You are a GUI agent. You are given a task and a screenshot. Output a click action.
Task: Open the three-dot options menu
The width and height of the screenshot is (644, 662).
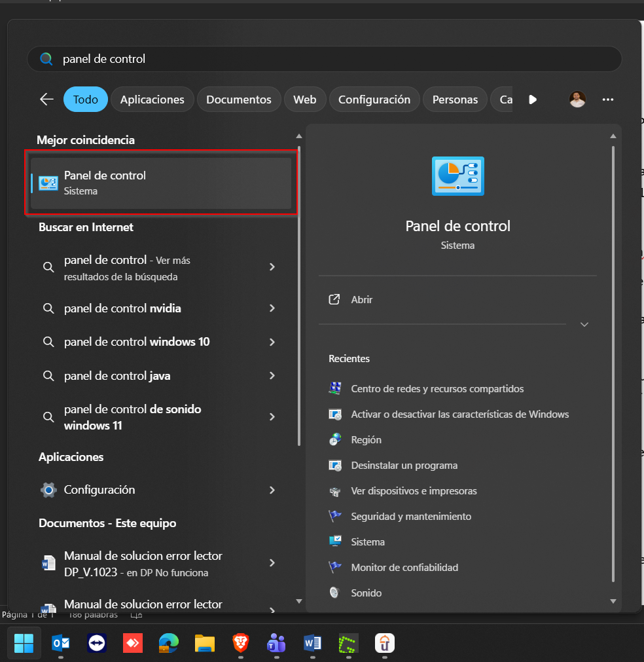608,100
